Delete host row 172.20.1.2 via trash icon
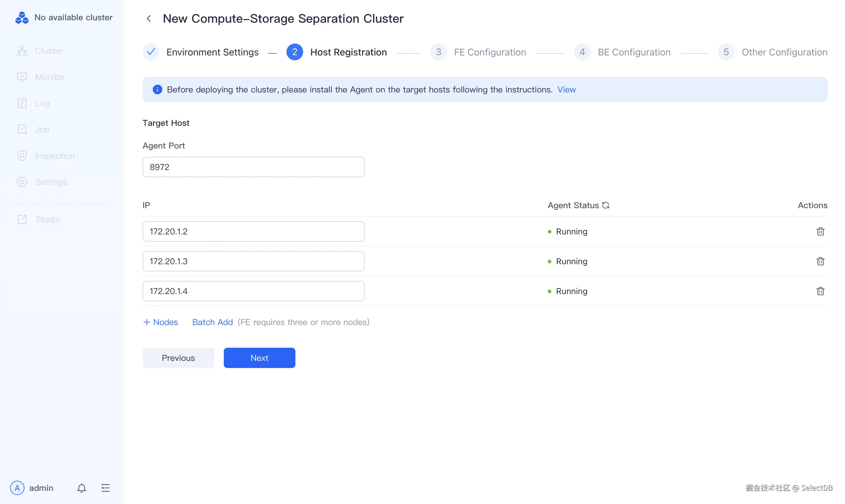This screenshot has width=845, height=504. point(820,232)
